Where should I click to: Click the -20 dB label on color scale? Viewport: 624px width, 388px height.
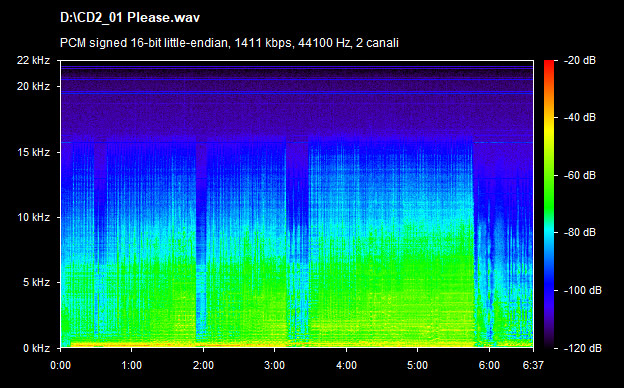point(580,60)
